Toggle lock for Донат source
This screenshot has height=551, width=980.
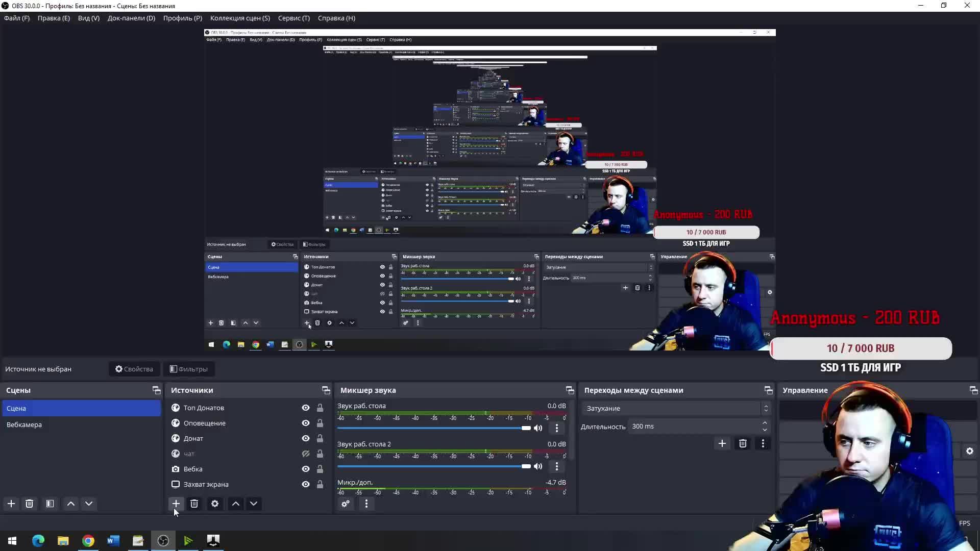(320, 438)
